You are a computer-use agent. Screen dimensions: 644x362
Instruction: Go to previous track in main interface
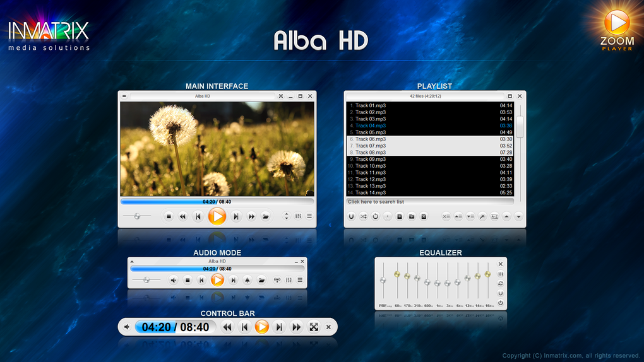(x=198, y=216)
